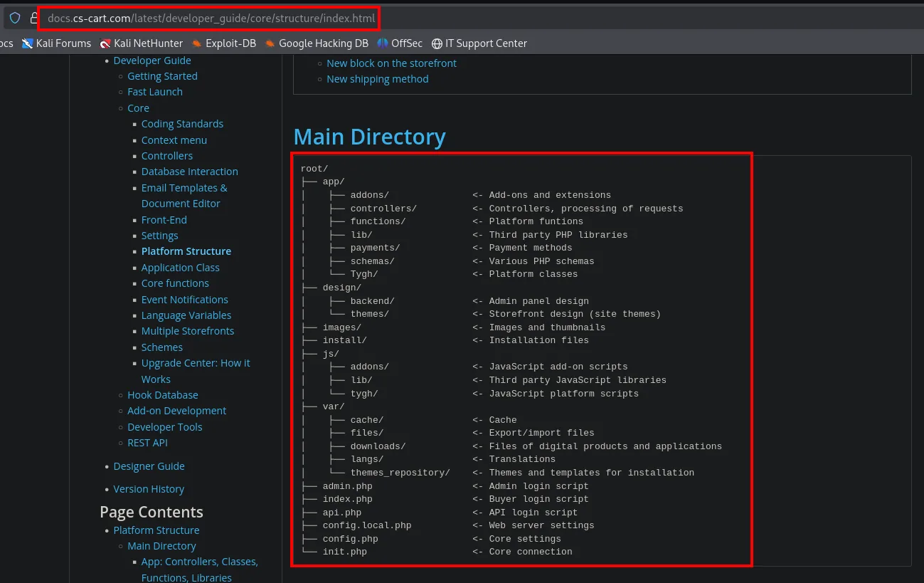The image size is (924, 583).
Task: Open the Exploit-DB bookmark
Action: point(223,43)
